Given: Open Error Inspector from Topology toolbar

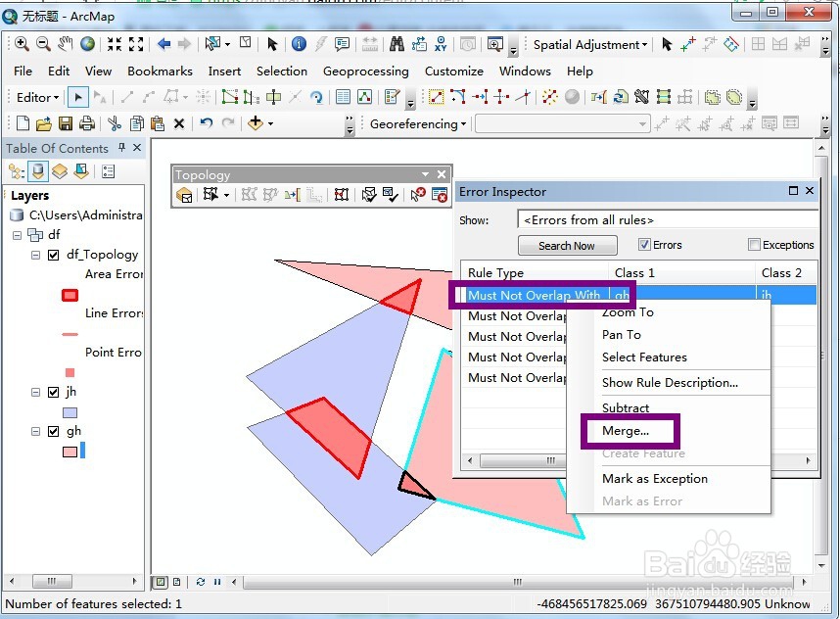Looking at the screenshot, I should click(440, 194).
